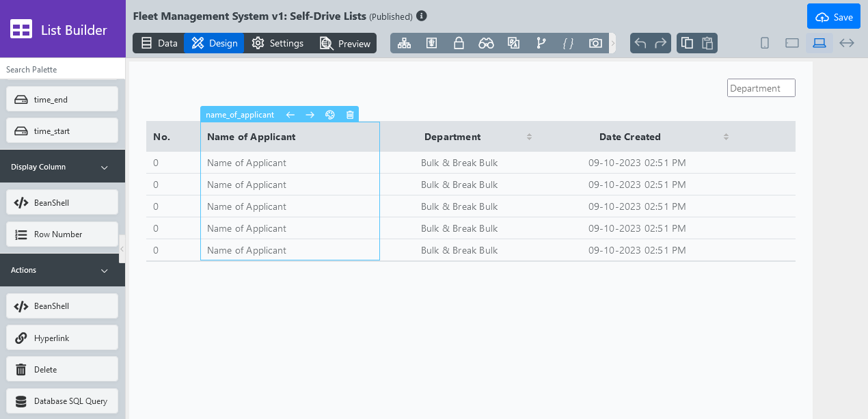Delete the name_of_applicant column
868x419 pixels.
pos(350,115)
